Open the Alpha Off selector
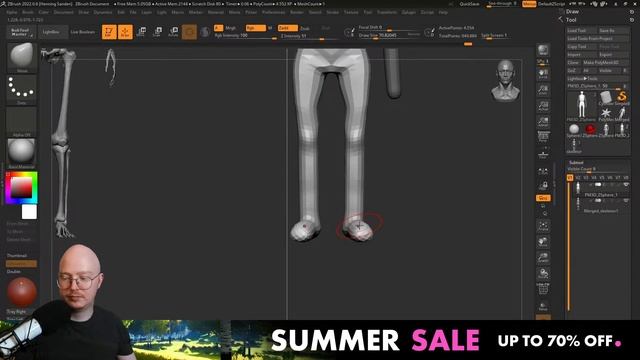 22,122
